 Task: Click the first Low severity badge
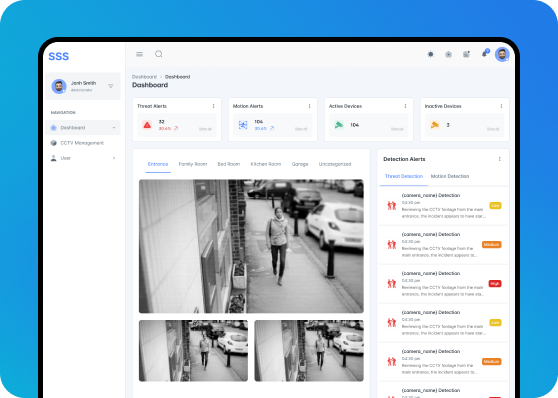pyautogui.click(x=495, y=206)
